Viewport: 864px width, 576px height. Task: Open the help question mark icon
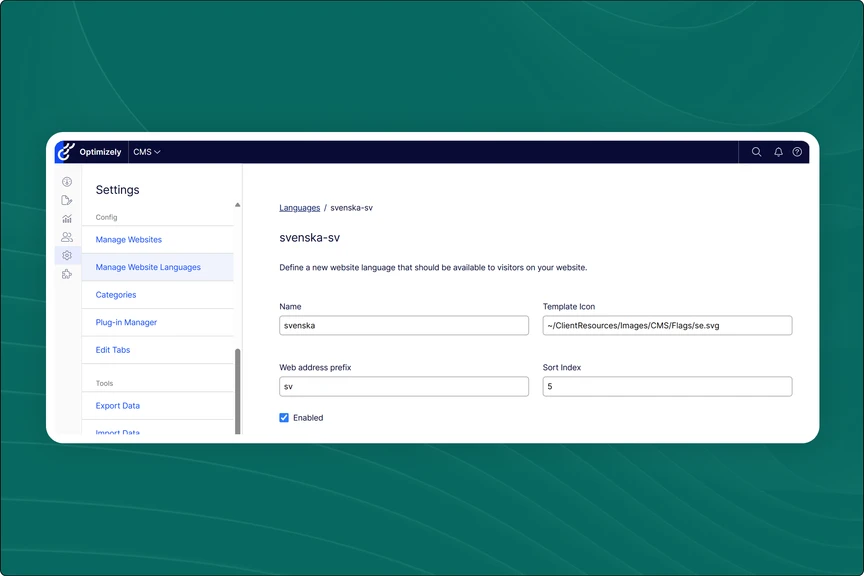tap(797, 152)
